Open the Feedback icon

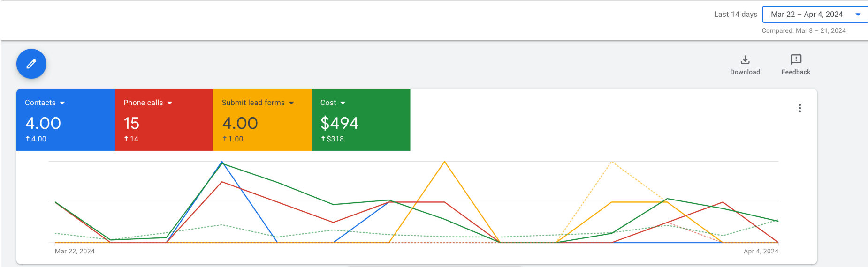click(796, 59)
